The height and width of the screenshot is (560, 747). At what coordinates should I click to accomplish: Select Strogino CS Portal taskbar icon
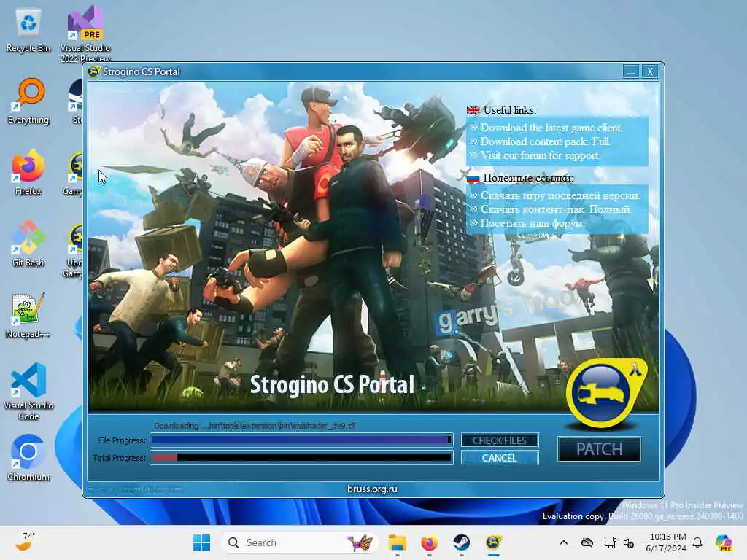[x=494, y=542]
